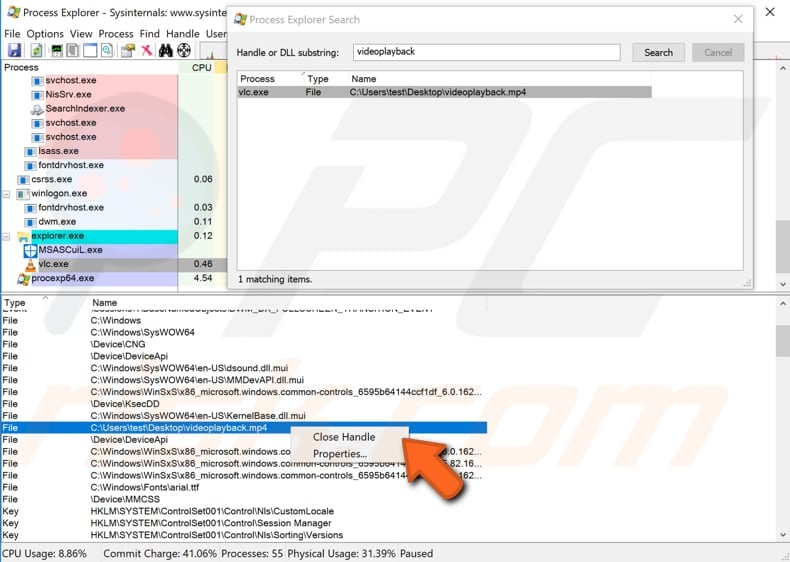Toggle the Show Lower Pane toolbar icon

[x=90, y=50]
